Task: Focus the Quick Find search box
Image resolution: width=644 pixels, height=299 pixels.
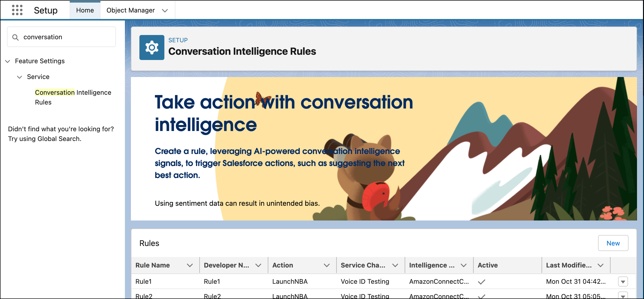Action: click(x=61, y=37)
